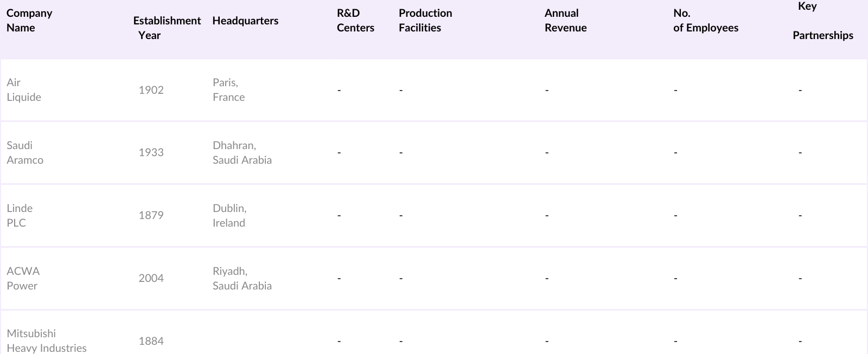
Task: Click the 1902 establishment year cell
Action: click(151, 90)
